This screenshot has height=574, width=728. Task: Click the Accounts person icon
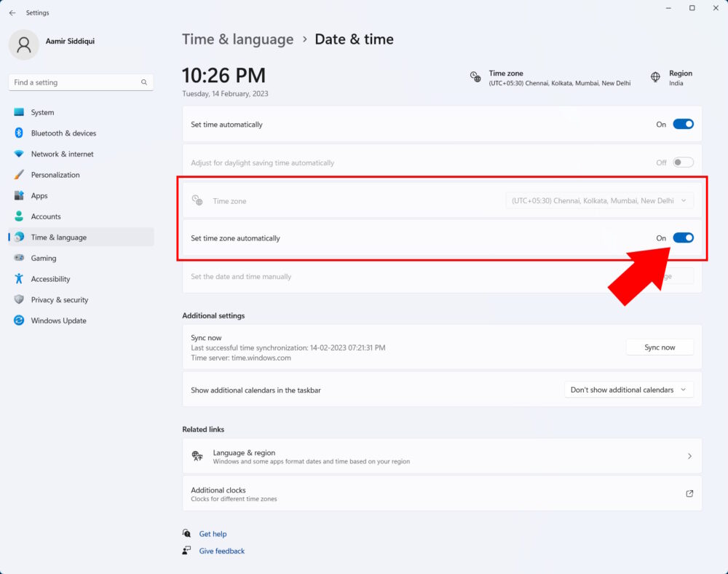click(x=19, y=216)
